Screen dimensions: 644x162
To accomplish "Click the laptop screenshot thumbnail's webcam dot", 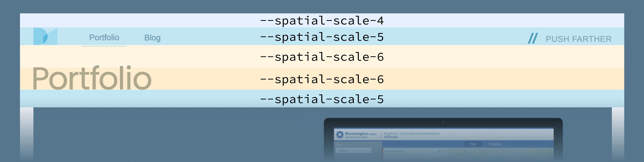I will click(x=443, y=122).
